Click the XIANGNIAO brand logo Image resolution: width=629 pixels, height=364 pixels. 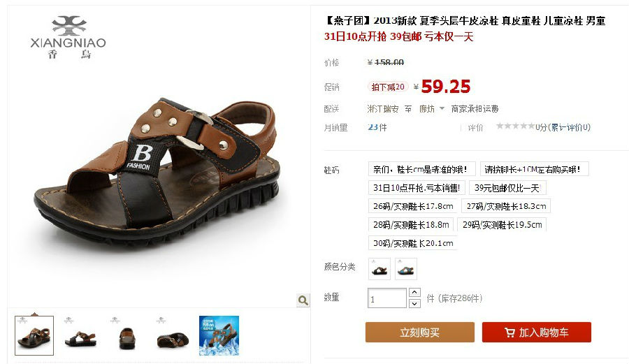(x=68, y=37)
